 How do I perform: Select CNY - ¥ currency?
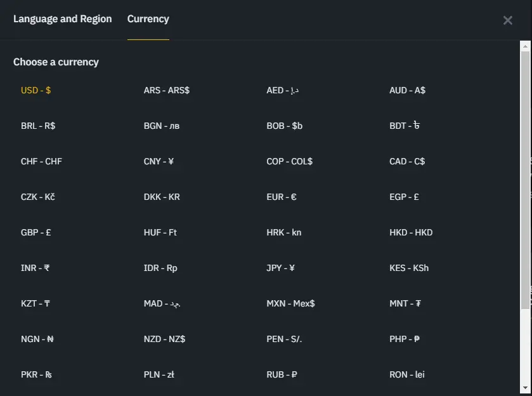159,161
